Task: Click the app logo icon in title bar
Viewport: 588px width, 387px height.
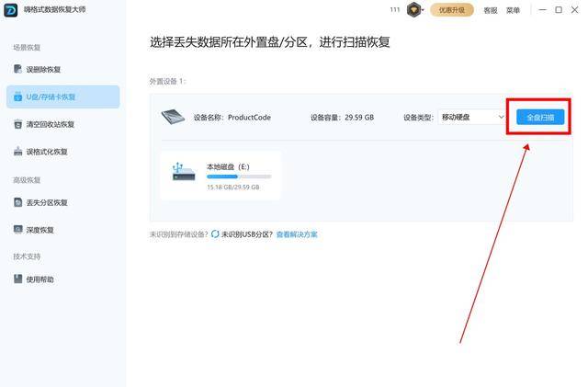Action: [10, 10]
